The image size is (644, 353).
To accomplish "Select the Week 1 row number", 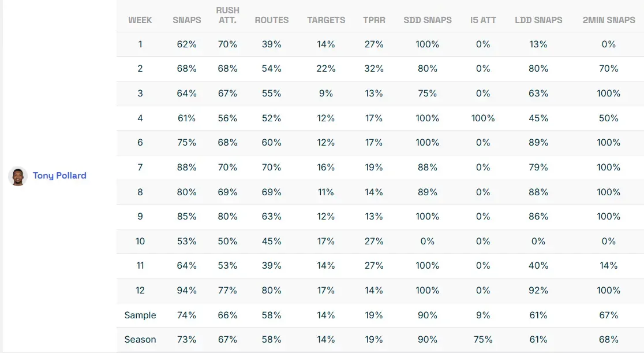I will (140, 44).
